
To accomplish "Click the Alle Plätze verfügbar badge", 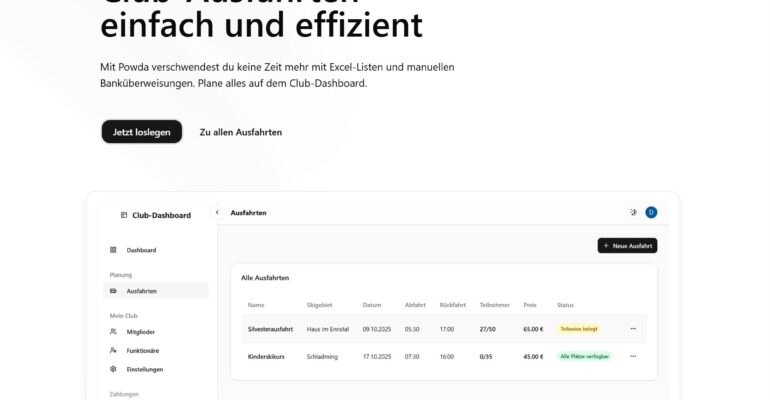I will coord(584,356).
